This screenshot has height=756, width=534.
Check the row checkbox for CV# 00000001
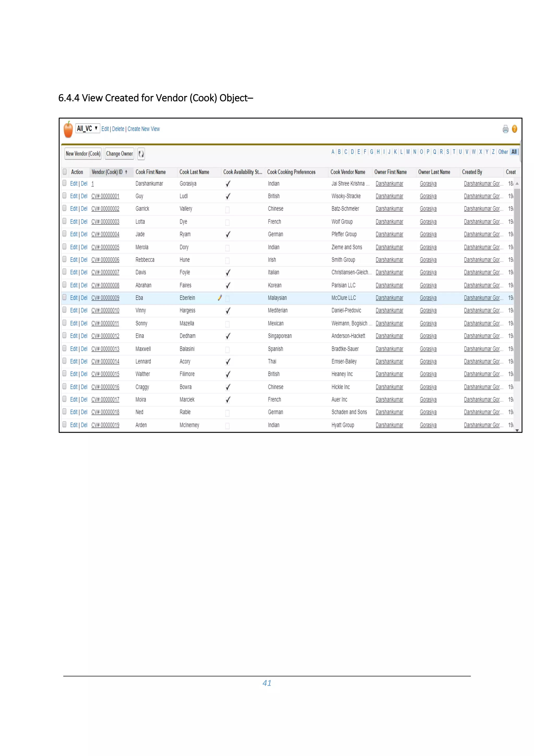64,196
